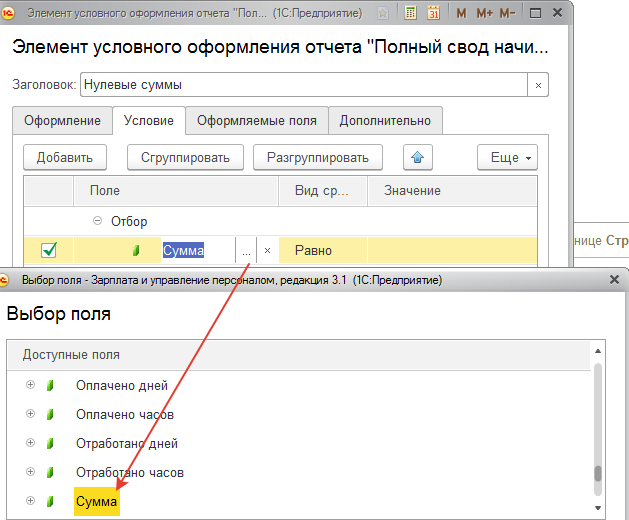Open the calendar icon in title bar
The width and height of the screenshot is (629, 520).
coord(433,13)
